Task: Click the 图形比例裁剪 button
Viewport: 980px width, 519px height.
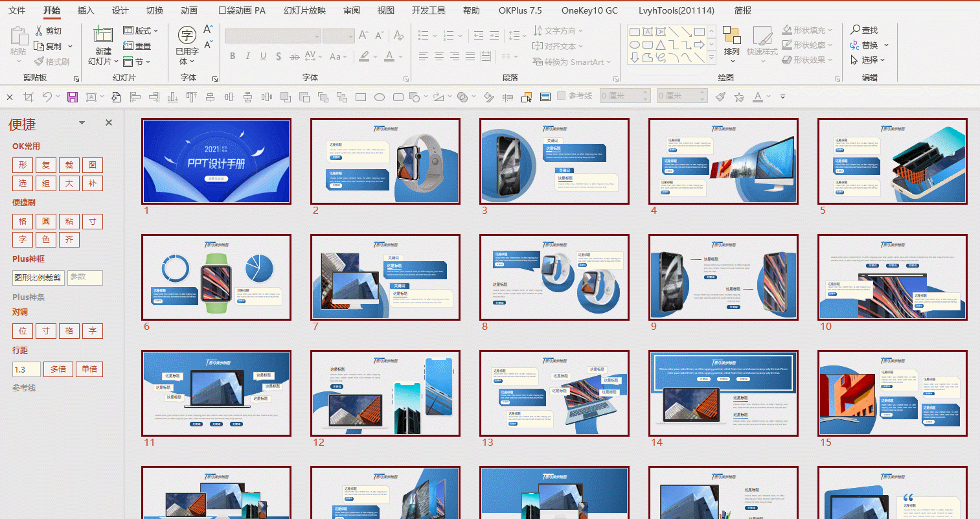Action: click(38, 277)
